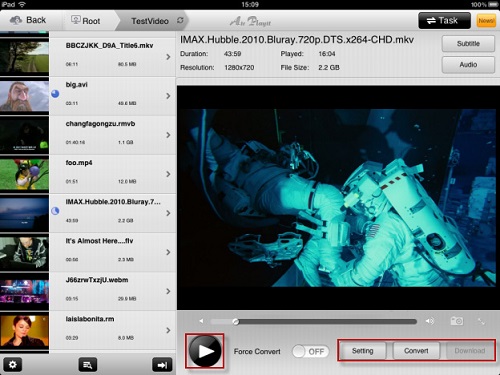The height and width of the screenshot is (375, 500).
Task: Click the Played value 16:04
Action: click(327, 54)
